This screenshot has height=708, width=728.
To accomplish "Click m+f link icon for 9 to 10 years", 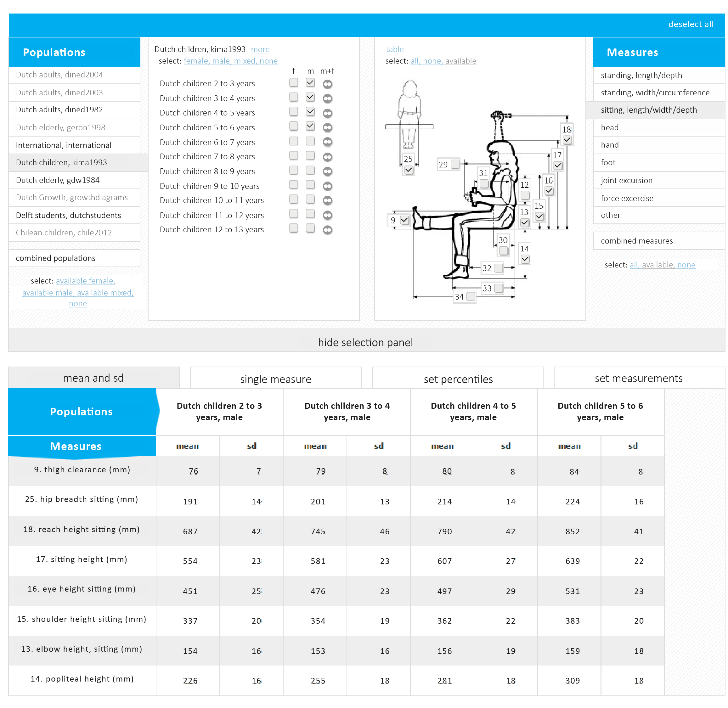I will [327, 186].
